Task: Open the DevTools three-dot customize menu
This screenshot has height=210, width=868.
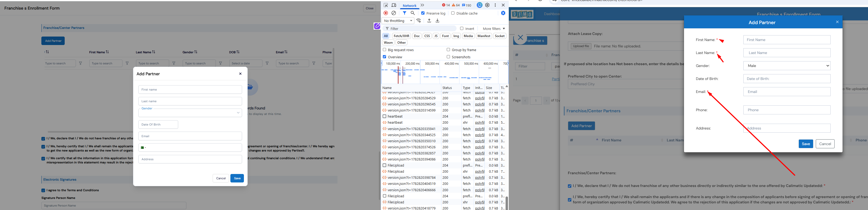Action: 495,5
